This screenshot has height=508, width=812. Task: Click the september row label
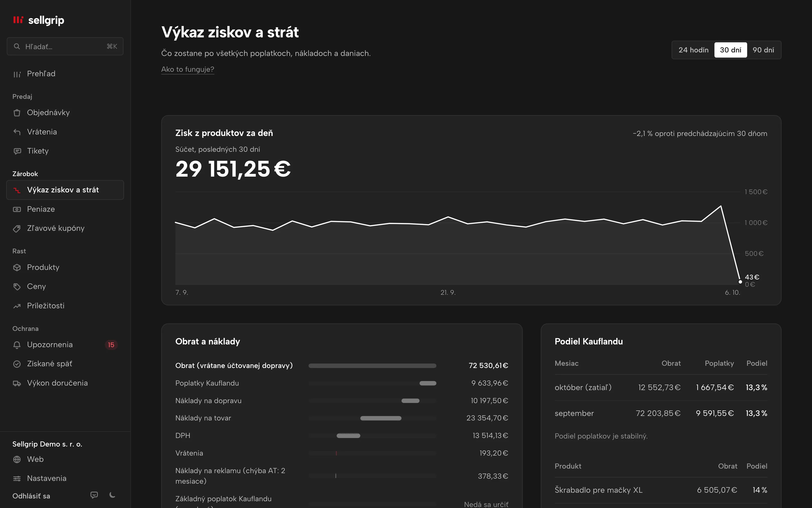[x=574, y=413]
